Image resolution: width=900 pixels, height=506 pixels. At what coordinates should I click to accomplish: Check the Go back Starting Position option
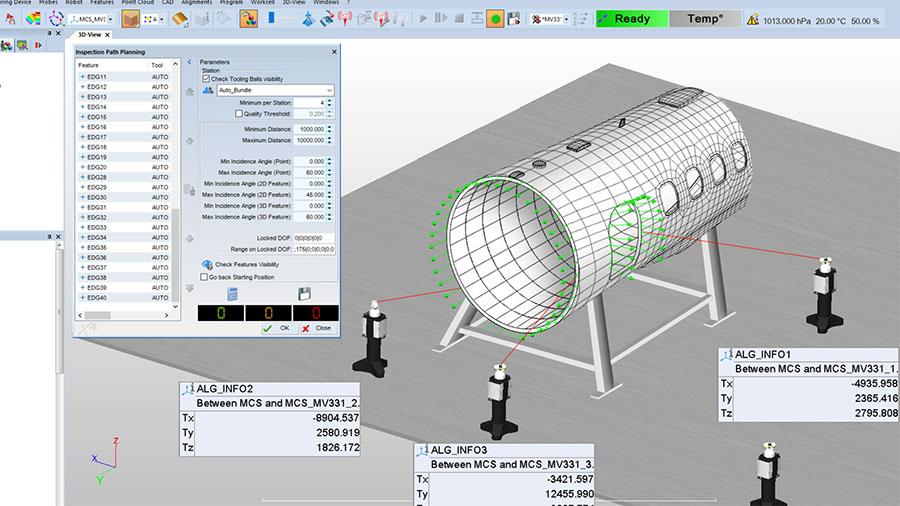[x=205, y=277]
